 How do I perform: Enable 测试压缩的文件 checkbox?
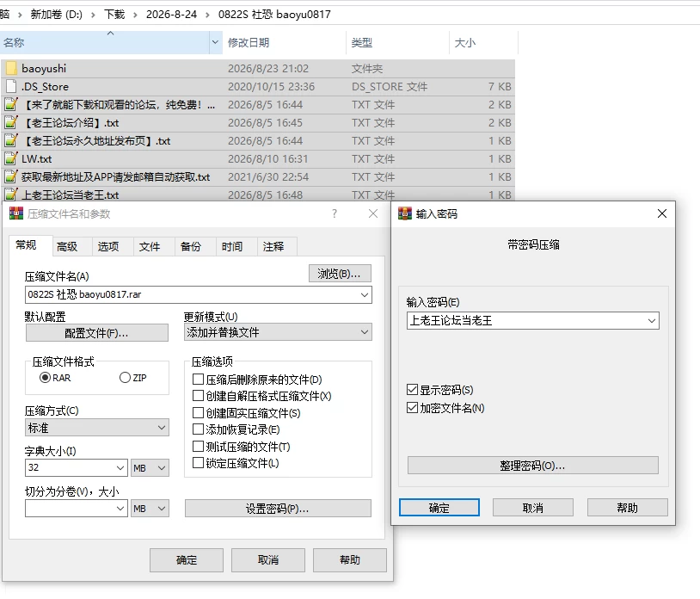pyautogui.click(x=198, y=446)
